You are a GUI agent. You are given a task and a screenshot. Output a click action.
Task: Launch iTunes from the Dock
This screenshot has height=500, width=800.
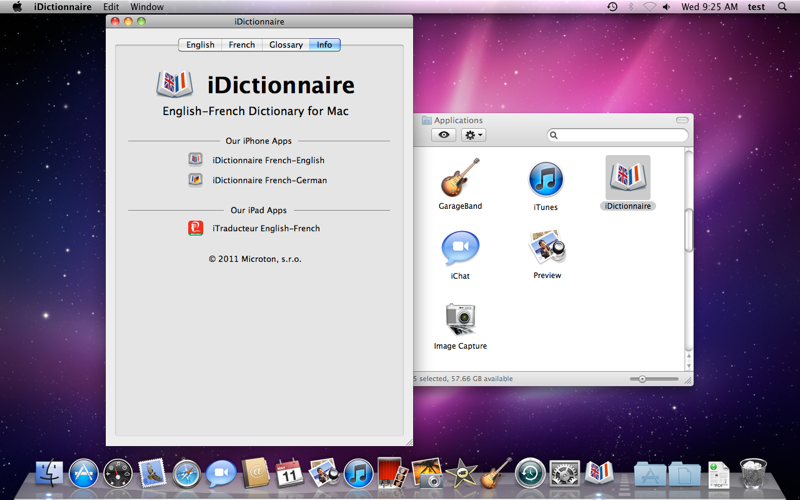(358, 473)
